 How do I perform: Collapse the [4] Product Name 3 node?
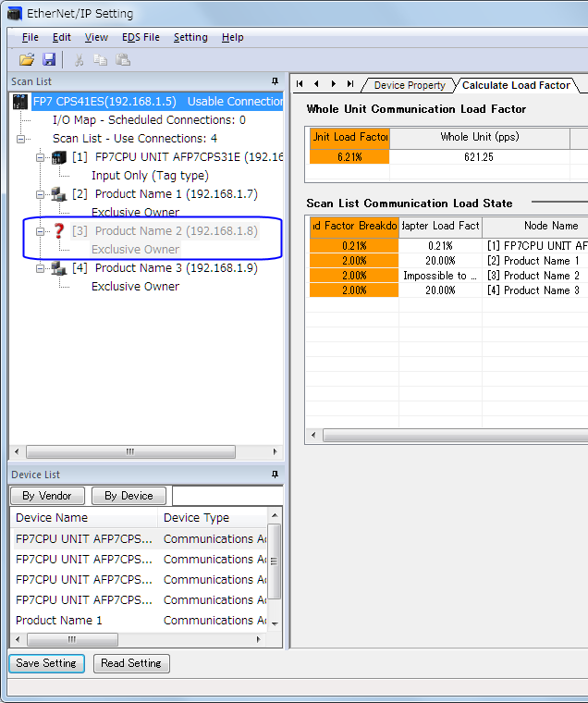[40, 268]
